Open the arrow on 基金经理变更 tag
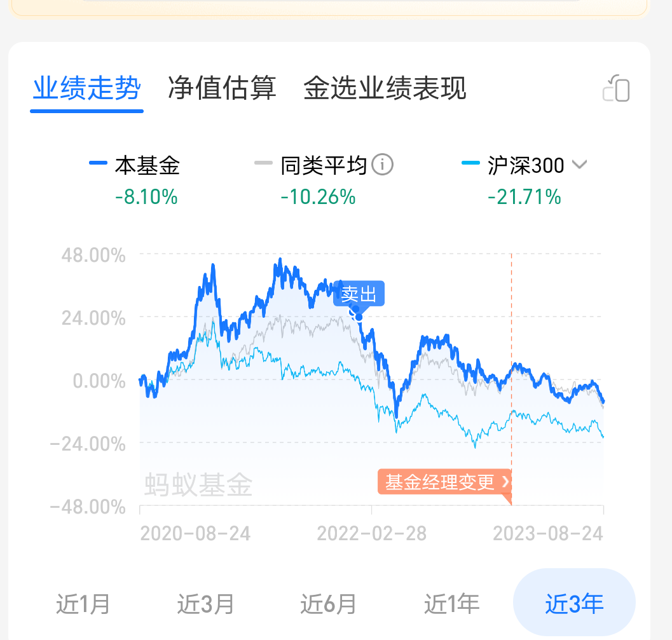This screenshot has height=640, width=672. tap(505, 482)
